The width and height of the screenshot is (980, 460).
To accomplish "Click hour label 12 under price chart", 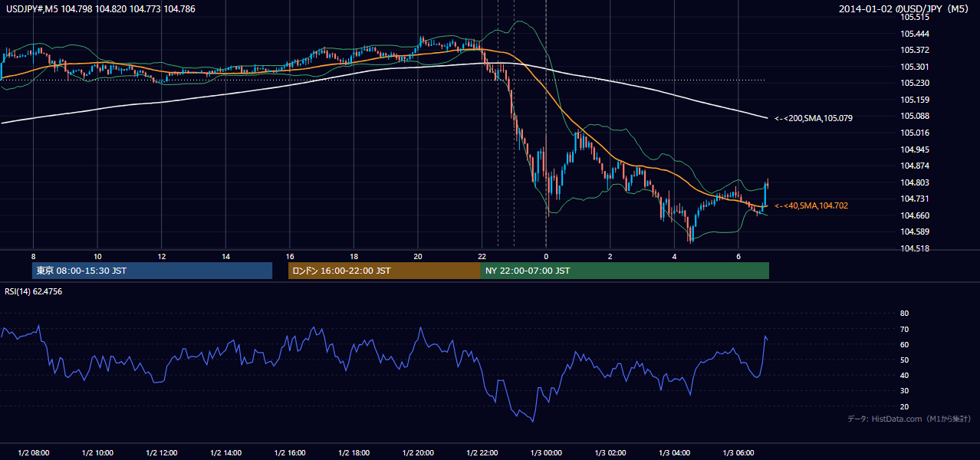I will tap(162, 256).
